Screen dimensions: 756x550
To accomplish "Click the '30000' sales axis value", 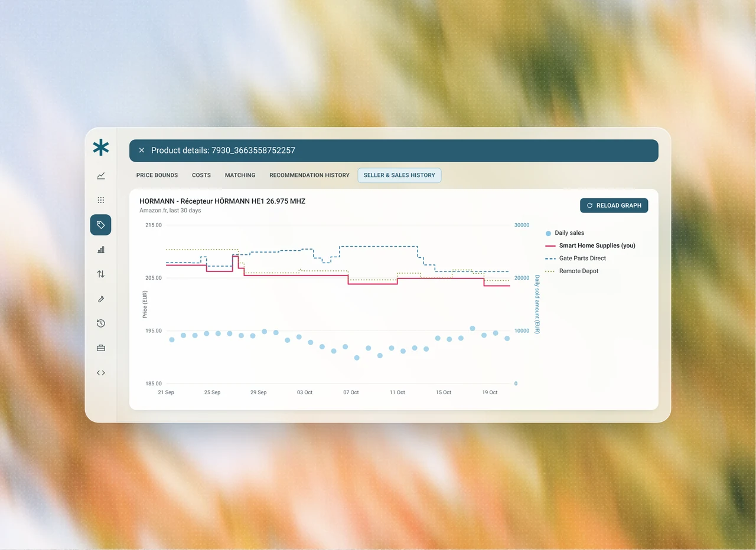I will tap(522, 225).
